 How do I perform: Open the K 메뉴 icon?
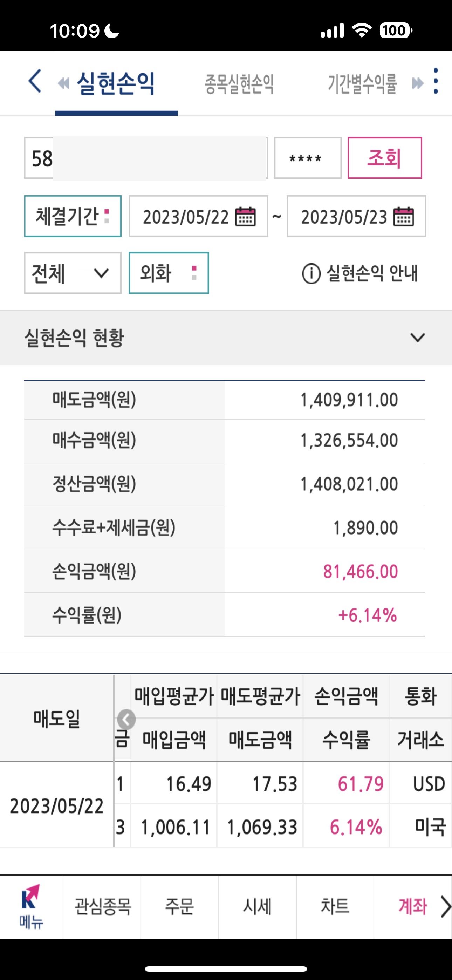coord(31,907)
